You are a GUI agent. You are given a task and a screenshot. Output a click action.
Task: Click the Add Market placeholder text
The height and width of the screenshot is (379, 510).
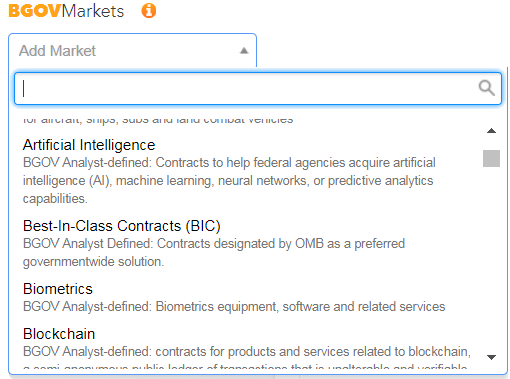(x=57, y=51)
